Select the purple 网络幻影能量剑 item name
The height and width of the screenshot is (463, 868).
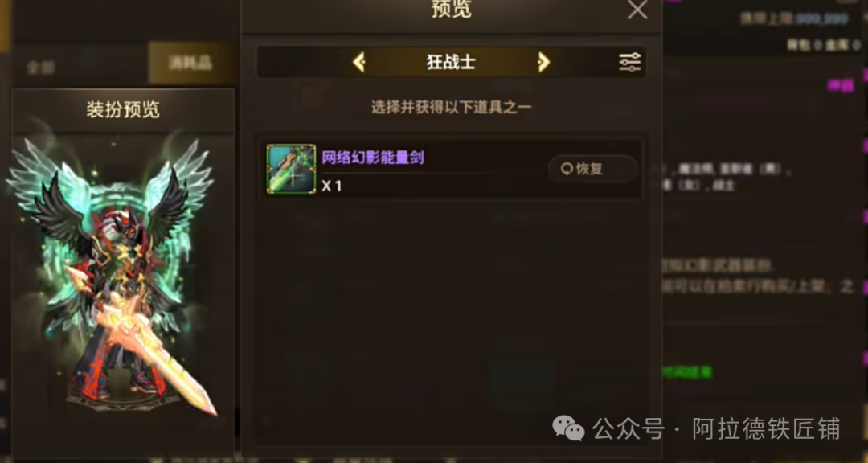pos(373,158)
